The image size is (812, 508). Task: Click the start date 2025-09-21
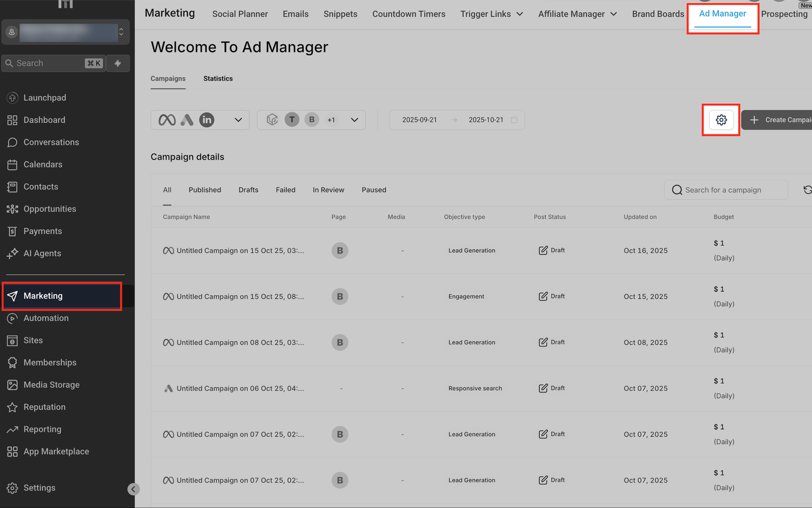tap(419, 120)
